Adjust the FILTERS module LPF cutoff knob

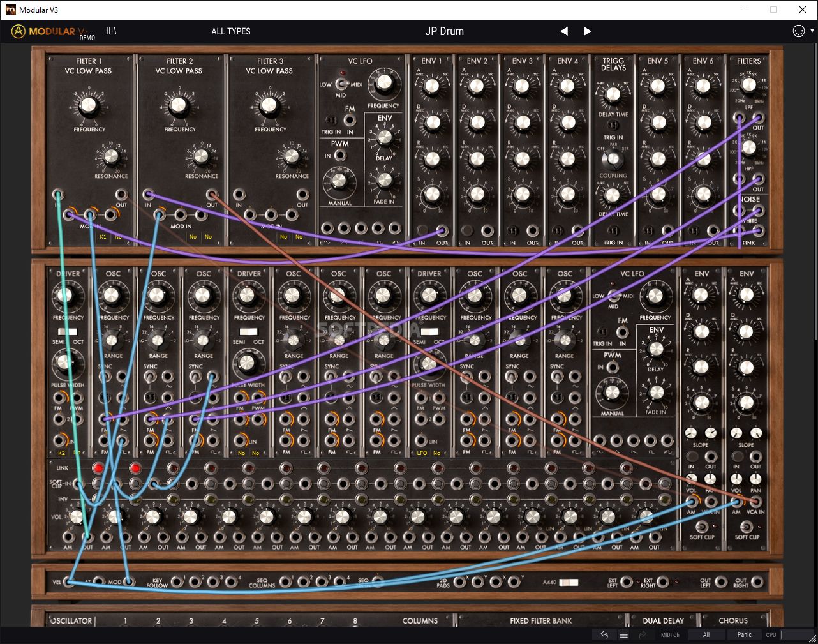tap(748, 86)
